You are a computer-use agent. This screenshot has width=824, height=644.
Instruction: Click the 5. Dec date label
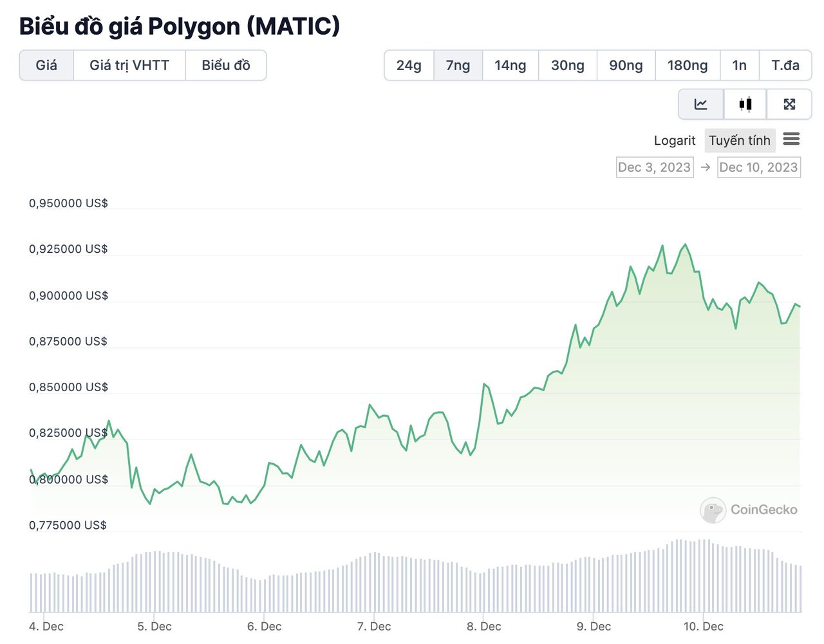(154, 627)
